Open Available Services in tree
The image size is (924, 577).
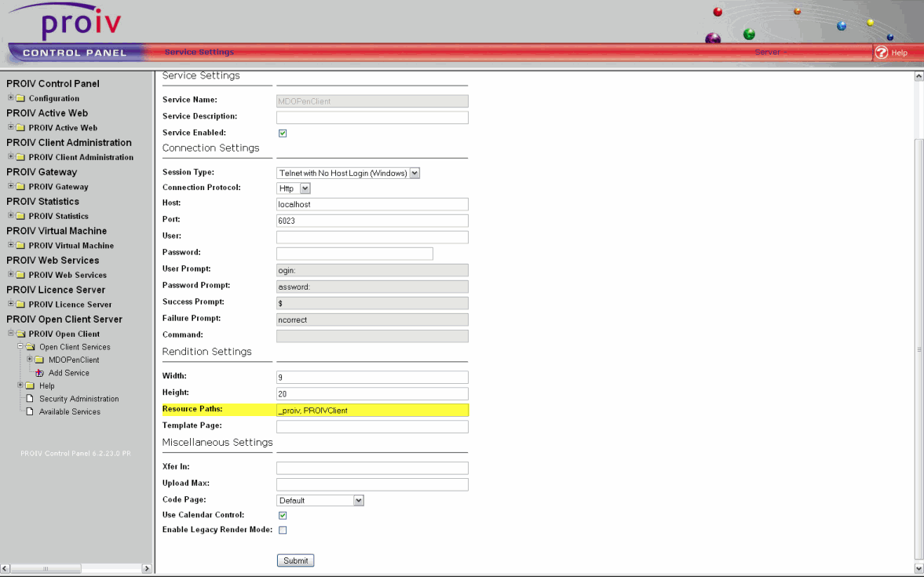tap(70, 412)
